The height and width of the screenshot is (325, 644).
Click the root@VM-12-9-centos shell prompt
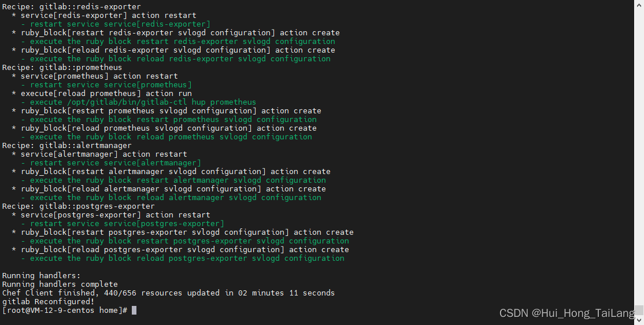[x=65, y=311]
